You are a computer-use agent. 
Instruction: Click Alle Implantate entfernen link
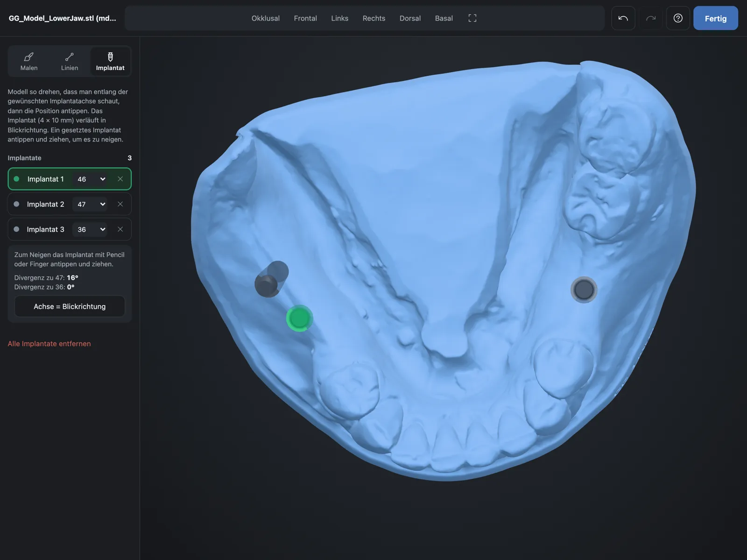(49, 344)
